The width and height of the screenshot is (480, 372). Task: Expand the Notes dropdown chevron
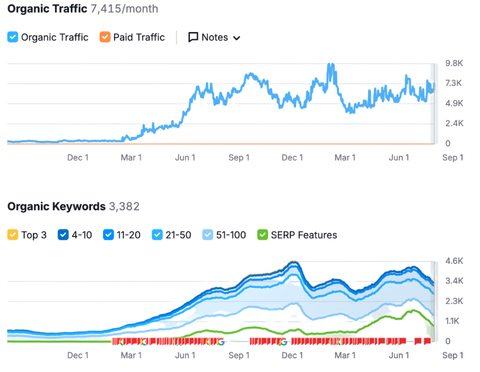pos(237,38)
